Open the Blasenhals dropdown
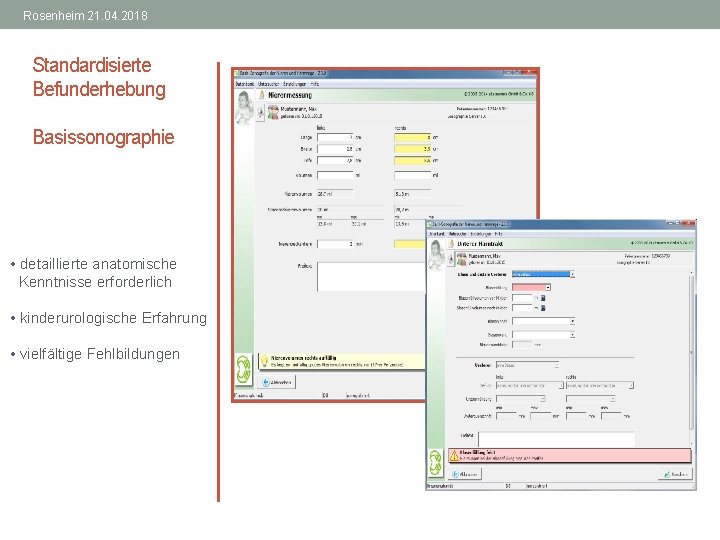720x540 pixels. (543, 335)
